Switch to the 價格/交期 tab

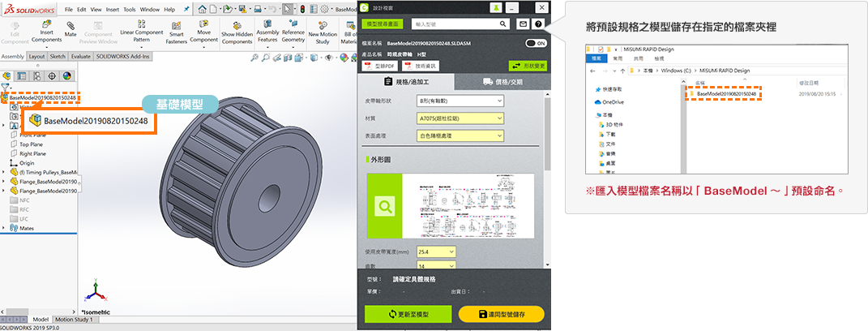coord(502,81)
